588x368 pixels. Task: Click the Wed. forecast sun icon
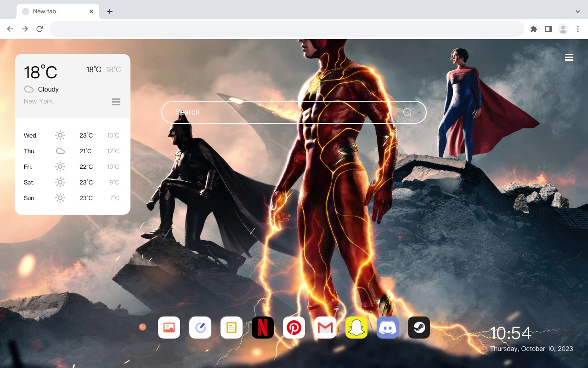click(60, 135)
